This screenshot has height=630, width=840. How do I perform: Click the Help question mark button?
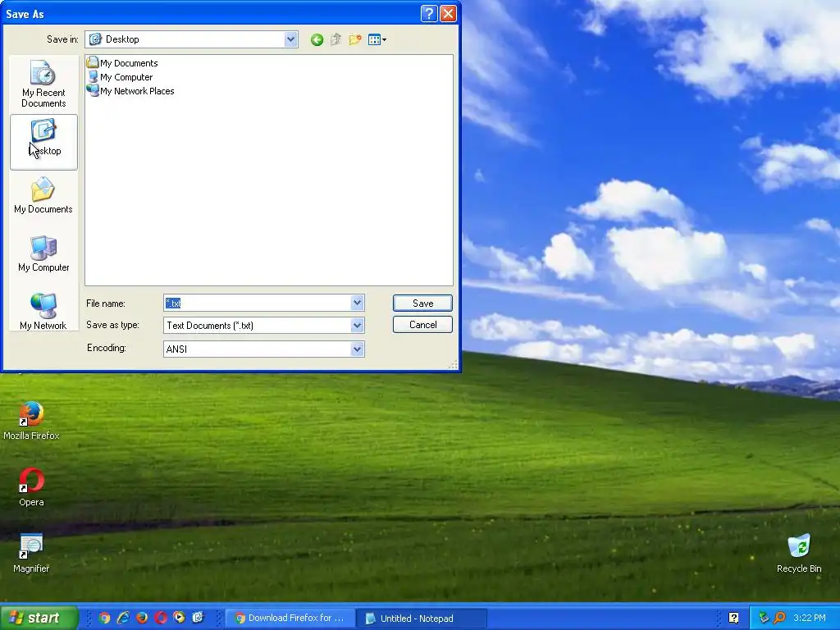(429, 13)
